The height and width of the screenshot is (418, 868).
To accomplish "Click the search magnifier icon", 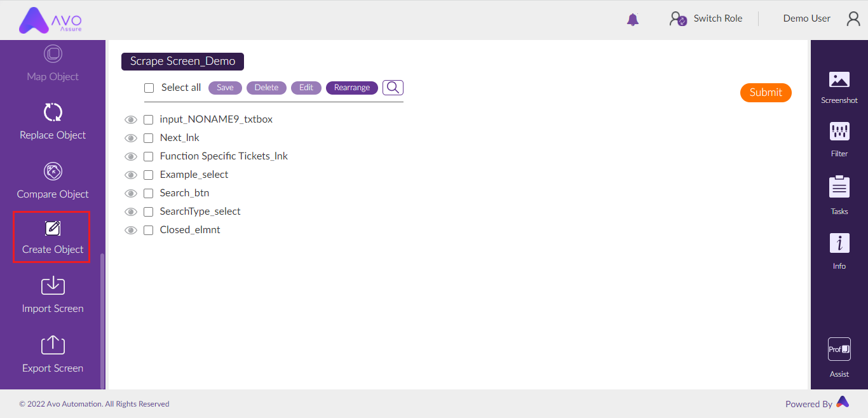I will click(x=393, y=88).
